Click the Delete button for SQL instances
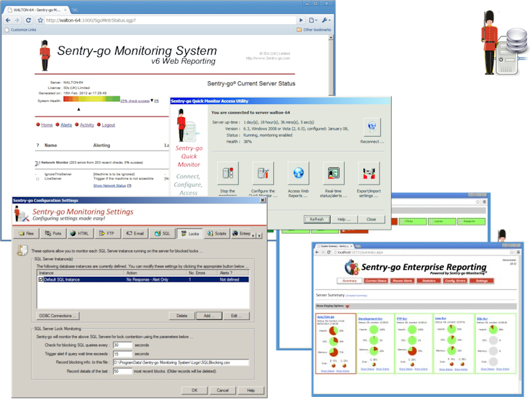The height and width of the screenshot is (399, 532). (182, 316)
